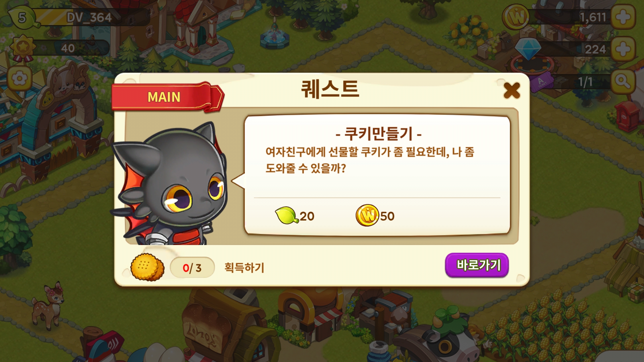Tap the gold coin reward 50
The height and width of the screenshot is (362, 644).
[x=375, y=216]
